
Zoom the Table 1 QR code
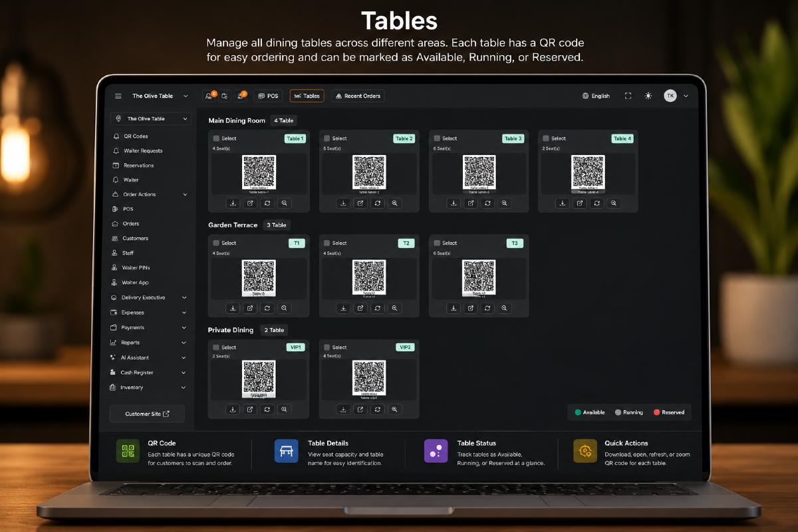[284, 203]
